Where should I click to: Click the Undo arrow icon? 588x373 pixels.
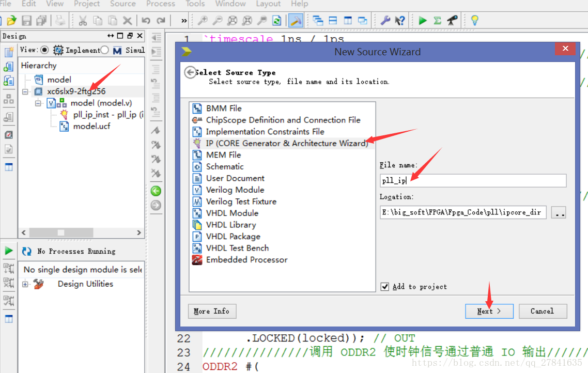(146, 20)
